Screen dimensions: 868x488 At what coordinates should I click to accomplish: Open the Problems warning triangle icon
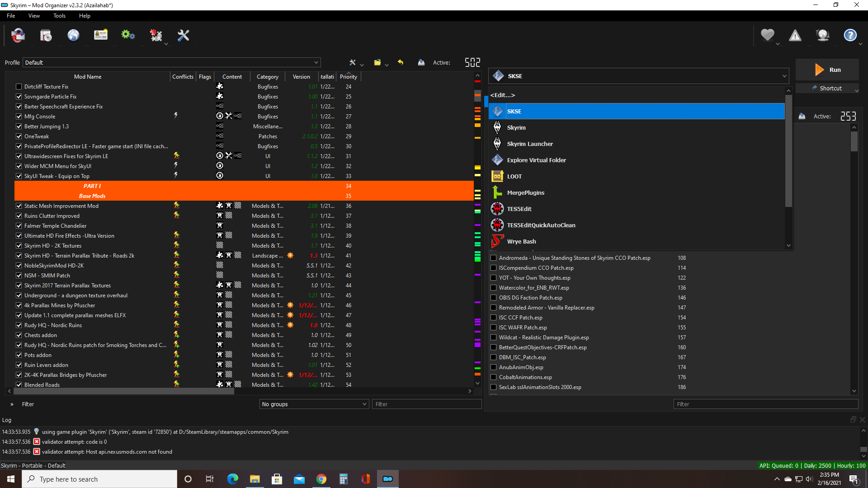[795, 35]
